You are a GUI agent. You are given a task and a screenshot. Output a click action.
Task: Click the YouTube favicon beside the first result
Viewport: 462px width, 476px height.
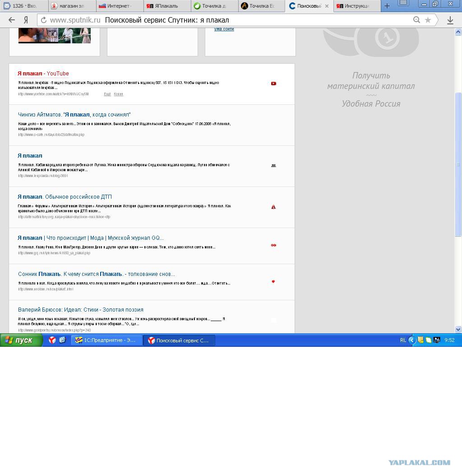pyautogui.click(x=273, y=84)
